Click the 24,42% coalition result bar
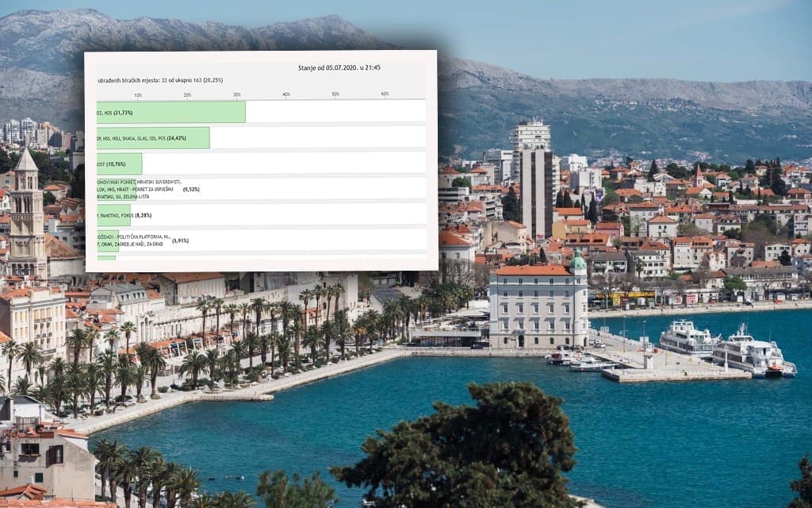This screenshot has height=508, width=812. pos(153,138)
